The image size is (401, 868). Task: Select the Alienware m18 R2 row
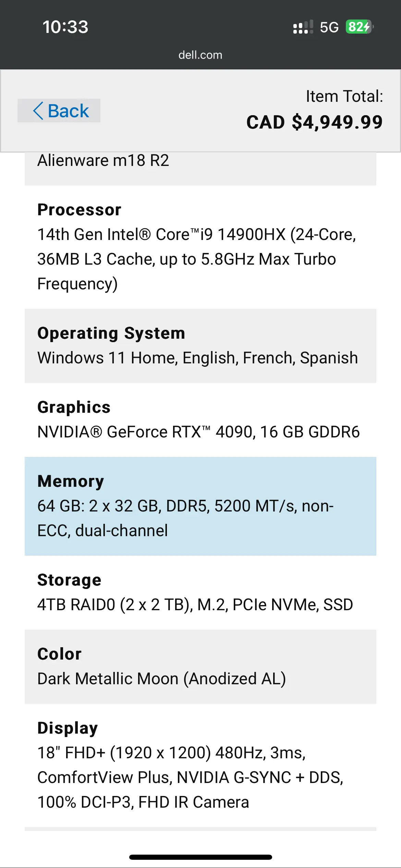(200, 168)
